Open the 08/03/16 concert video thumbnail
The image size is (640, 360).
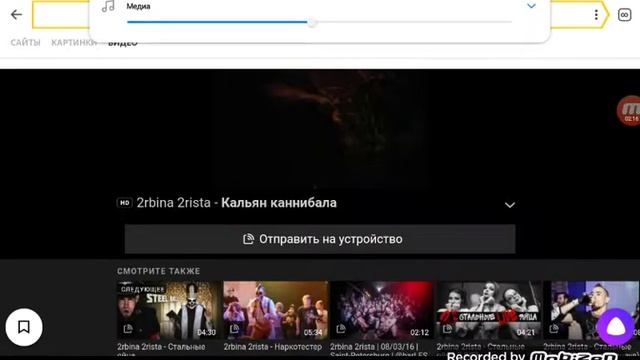tap(382, 310)
